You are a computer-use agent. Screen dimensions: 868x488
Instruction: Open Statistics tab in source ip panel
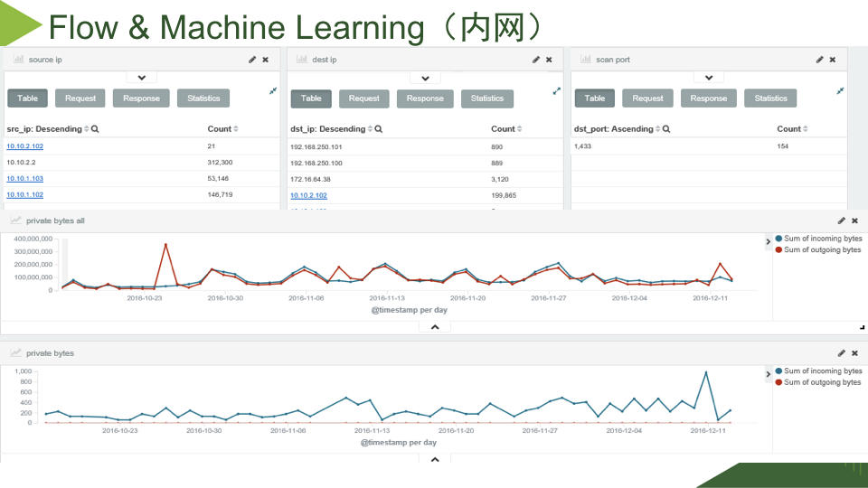tap(203, 98)
